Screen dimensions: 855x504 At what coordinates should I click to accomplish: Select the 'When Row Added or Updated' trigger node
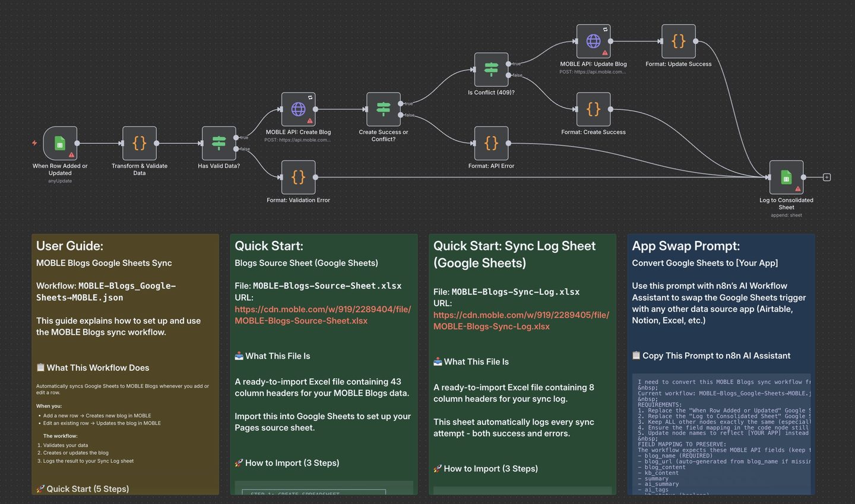tap(60, 143)
